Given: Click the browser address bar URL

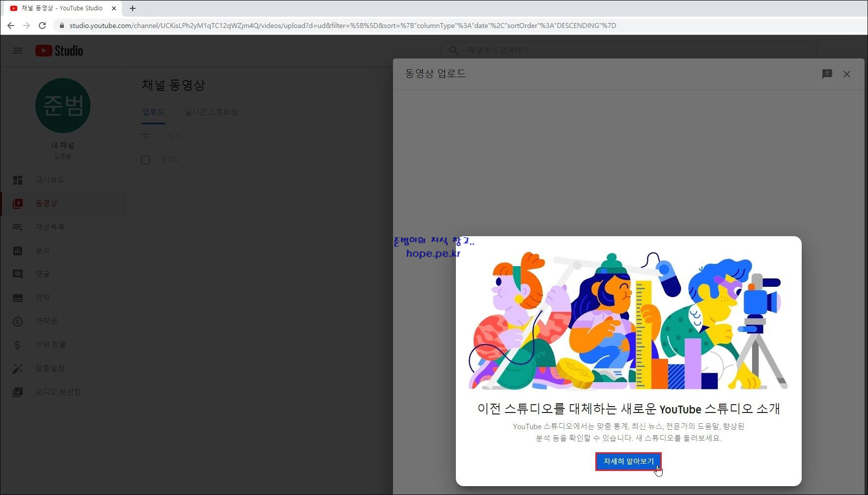Looking at the screenshot, I should pyautogui.click(x=343, y=26).
